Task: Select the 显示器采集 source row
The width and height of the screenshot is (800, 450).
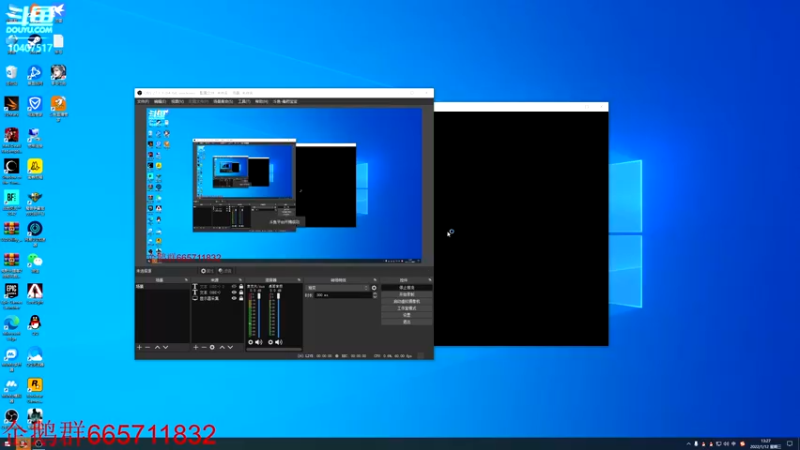Action: (218, 298)
